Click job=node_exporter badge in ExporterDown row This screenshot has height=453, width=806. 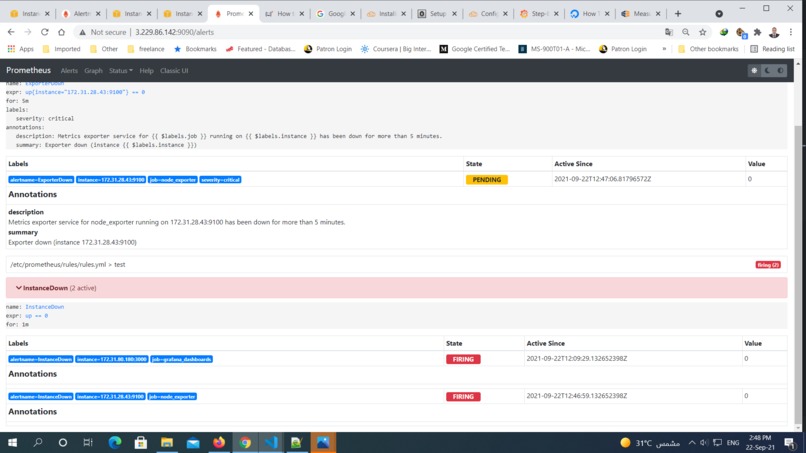(173, 180)
